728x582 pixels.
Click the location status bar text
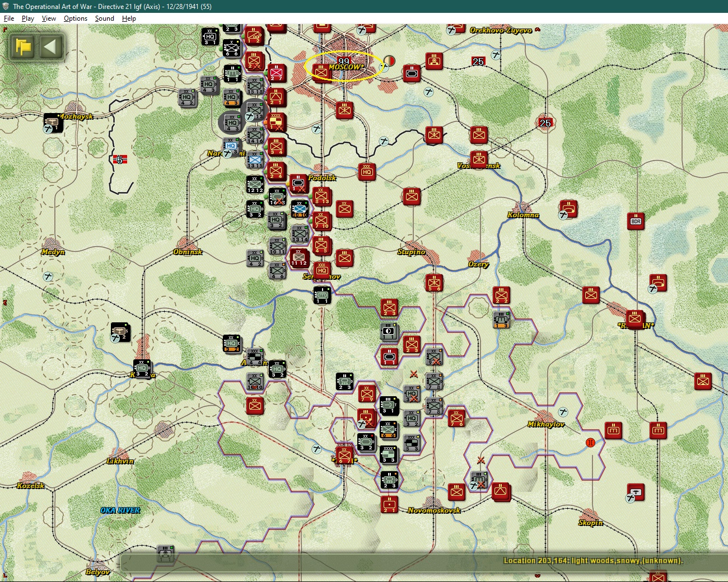[x=593, y=561]
